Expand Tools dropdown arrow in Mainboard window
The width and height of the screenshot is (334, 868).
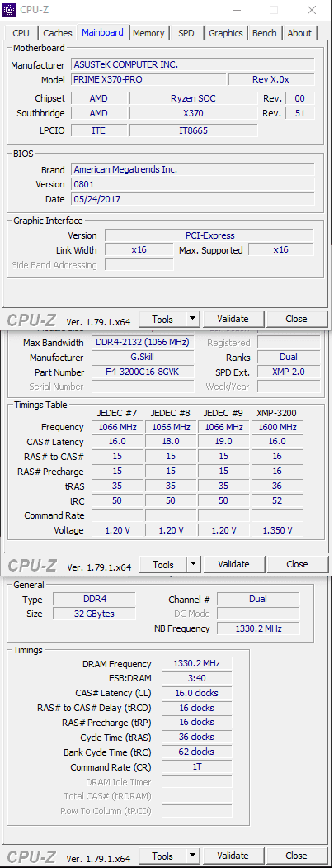pos(192,319)
